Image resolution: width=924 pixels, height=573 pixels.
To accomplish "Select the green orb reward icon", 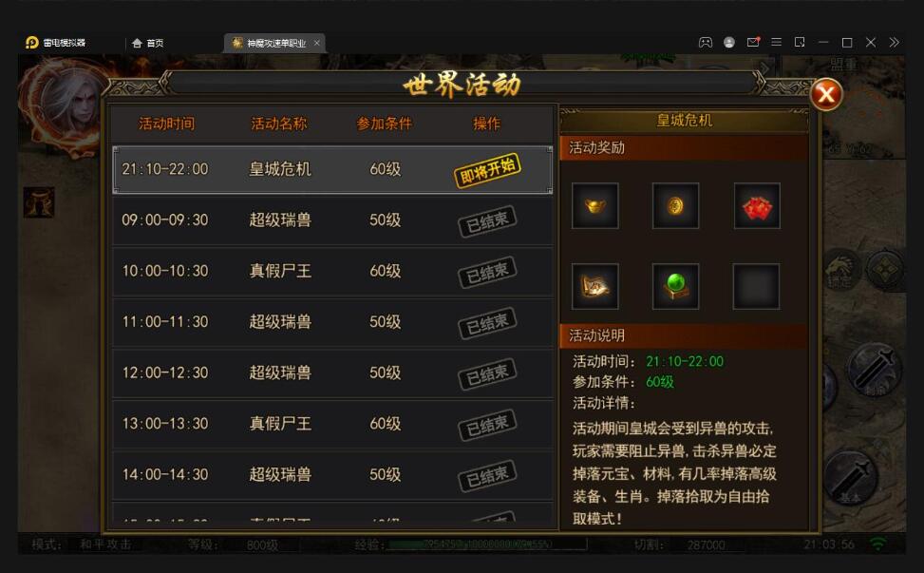I will [676, 287].
